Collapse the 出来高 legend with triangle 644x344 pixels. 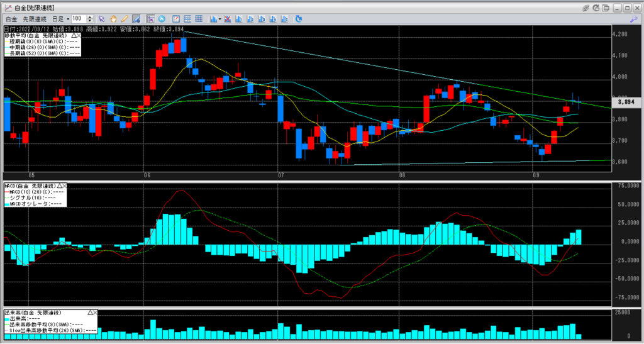(91, 313)
